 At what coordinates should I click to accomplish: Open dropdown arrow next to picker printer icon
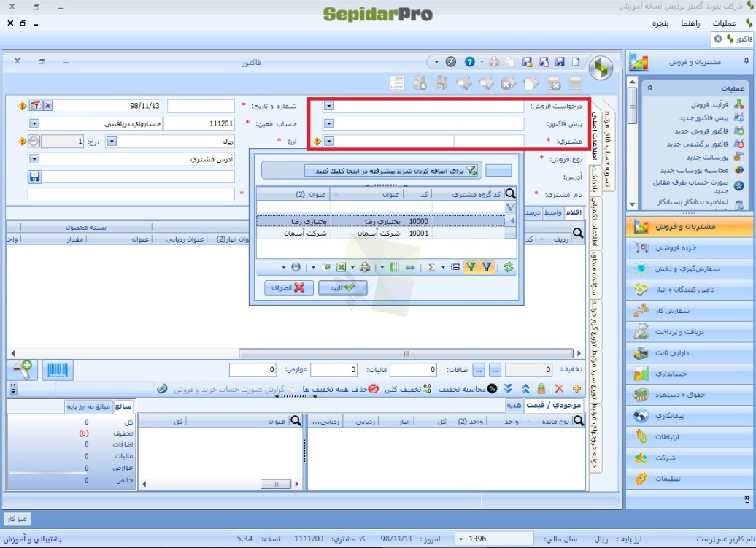pos(352,267)
